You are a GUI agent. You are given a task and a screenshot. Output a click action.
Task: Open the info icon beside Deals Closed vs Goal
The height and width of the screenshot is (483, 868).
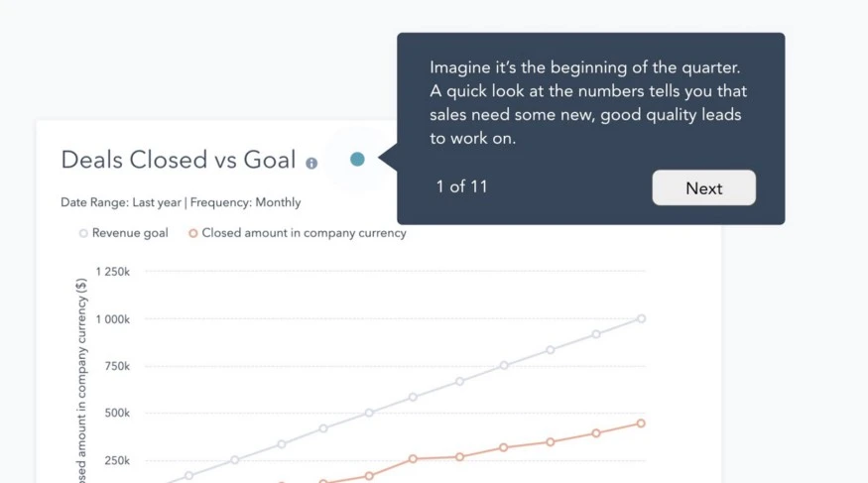pyautogui.click(x=311, y=164)
